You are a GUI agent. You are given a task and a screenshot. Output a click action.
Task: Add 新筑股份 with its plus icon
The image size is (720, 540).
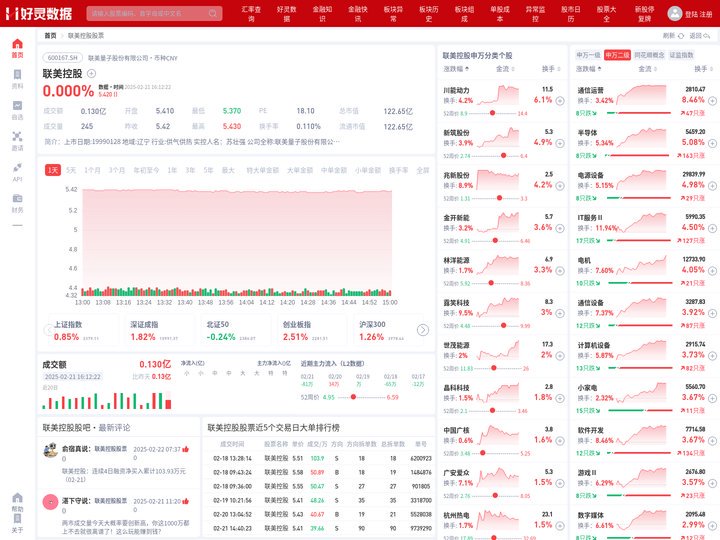pyautogui.click(x=560, y=143)
